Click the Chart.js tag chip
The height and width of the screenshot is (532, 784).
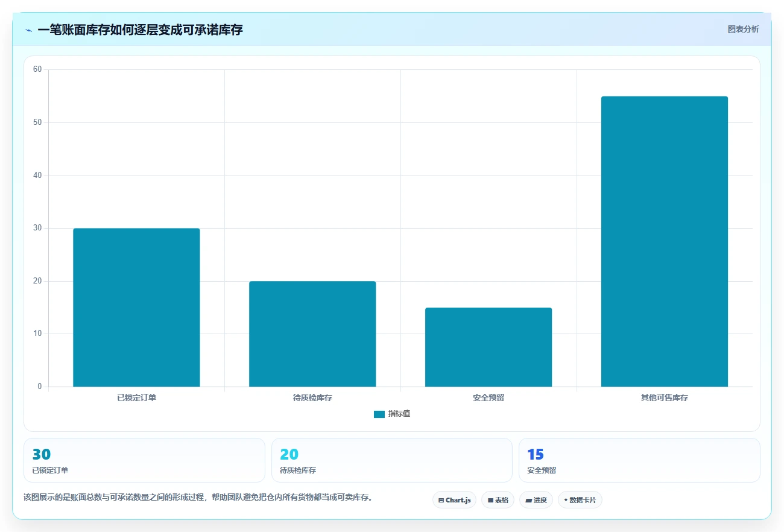click(x=454, y=500)
